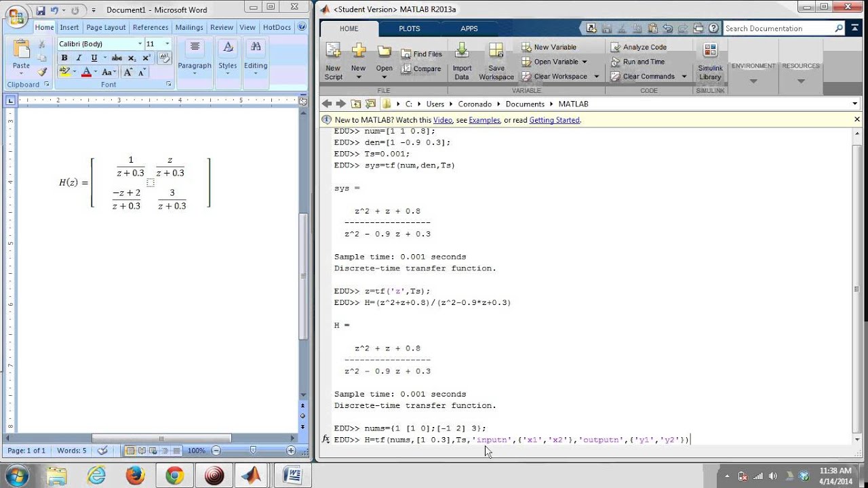Toggle Bold formatting in Word
868x488 pixels.
coord(64,58)
